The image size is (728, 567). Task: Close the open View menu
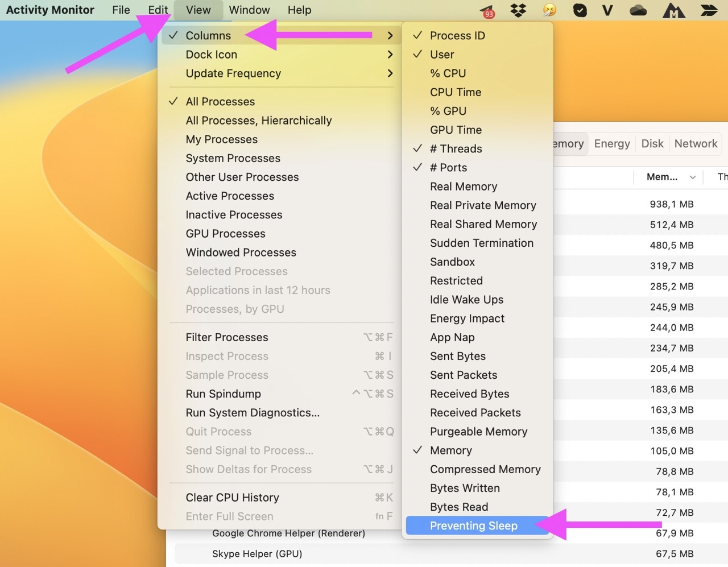(x=198, y=10)
